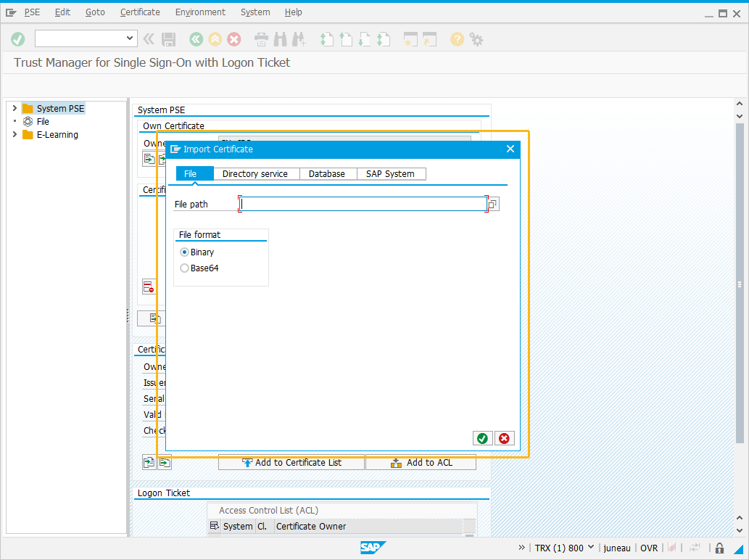Click the Save diskette icon in the toolbar
The height and width of the screenshot is (560, 749).
pos(169,39)
